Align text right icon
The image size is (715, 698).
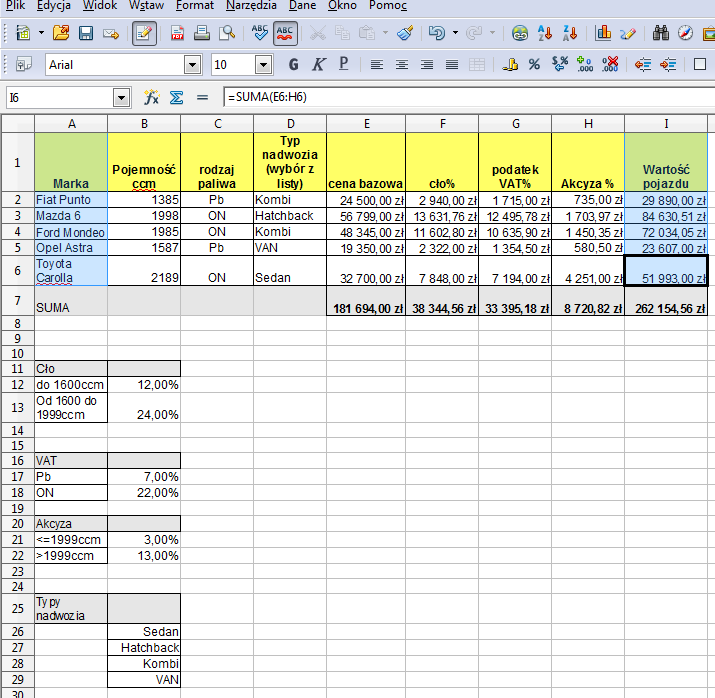[427, 65]
